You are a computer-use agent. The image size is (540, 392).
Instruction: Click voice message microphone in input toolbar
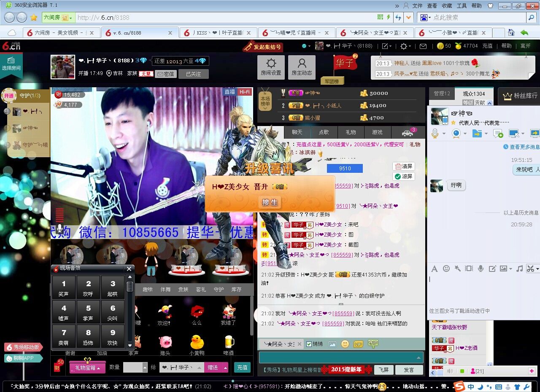(481, 268)
